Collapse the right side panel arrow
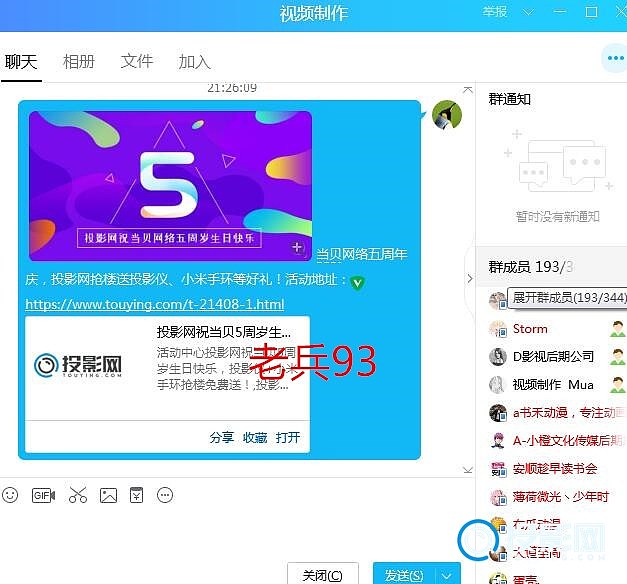The width and height of the screenshot is (627, 584). (470, 279)
